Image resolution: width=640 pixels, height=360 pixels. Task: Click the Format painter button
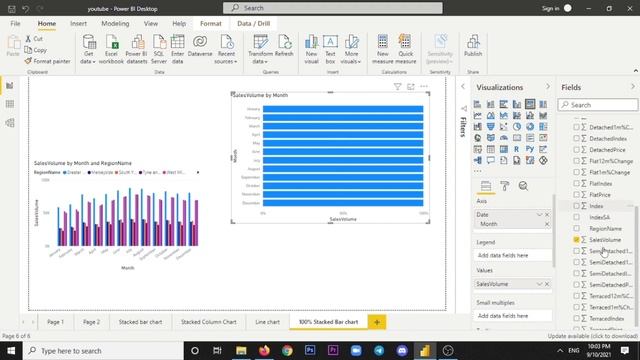click(47, 61)
